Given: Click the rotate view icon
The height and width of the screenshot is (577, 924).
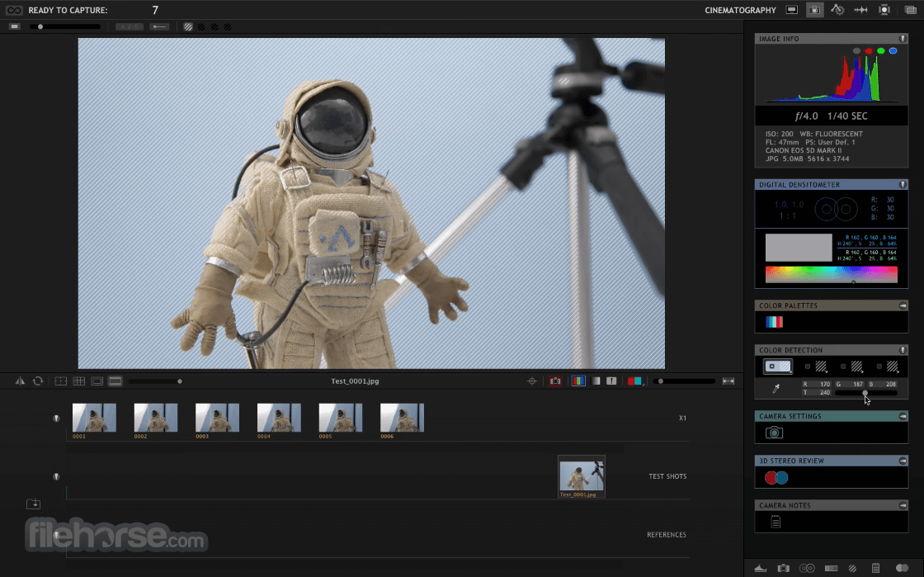Looking at the screenshot, I should 37,381.
